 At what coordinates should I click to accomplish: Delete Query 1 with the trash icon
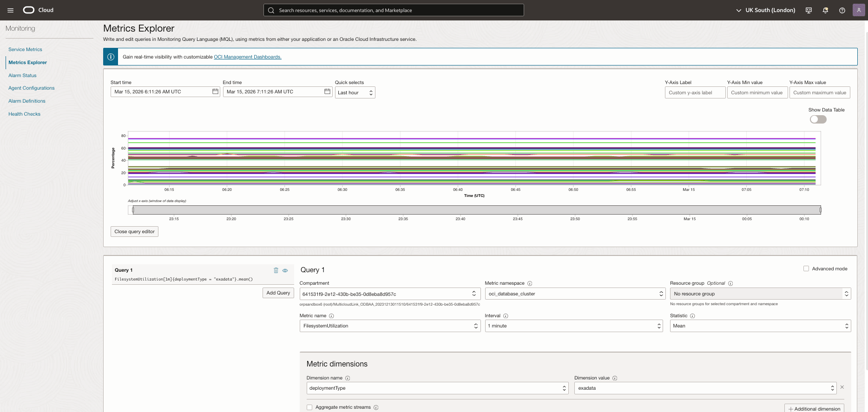click(276, 270)
